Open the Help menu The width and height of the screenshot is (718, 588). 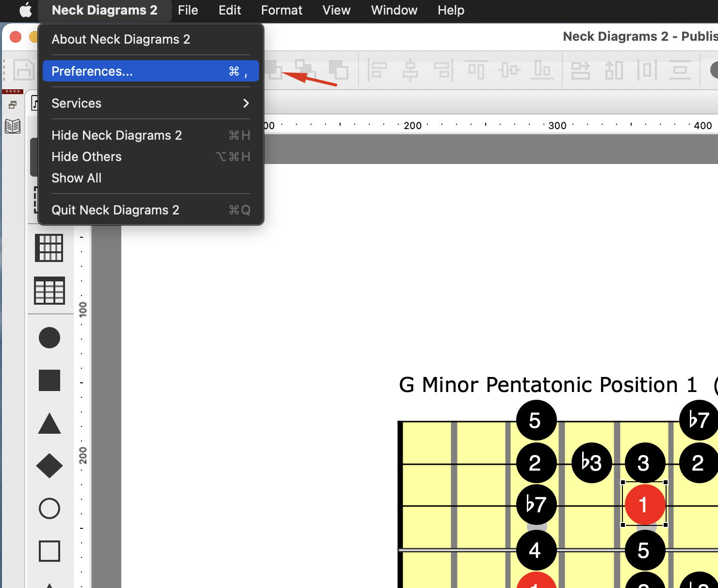(x=451, y=10)
